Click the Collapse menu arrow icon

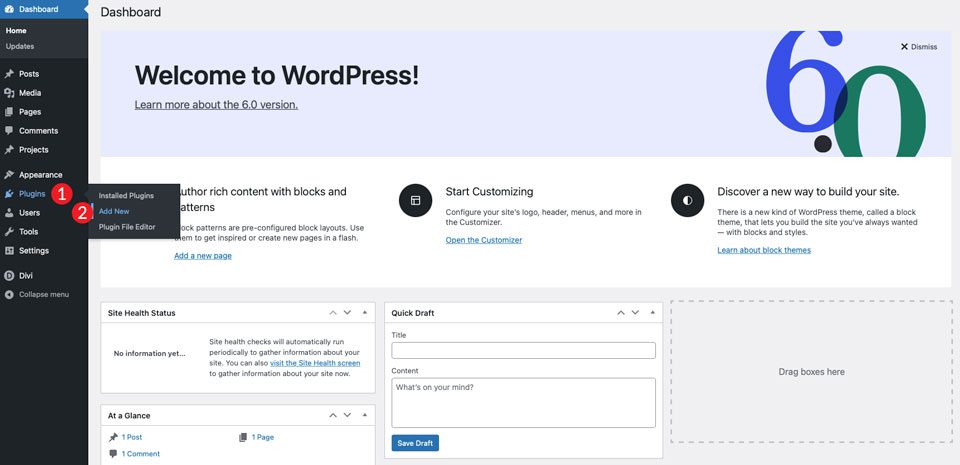click(x=9, y=295)
